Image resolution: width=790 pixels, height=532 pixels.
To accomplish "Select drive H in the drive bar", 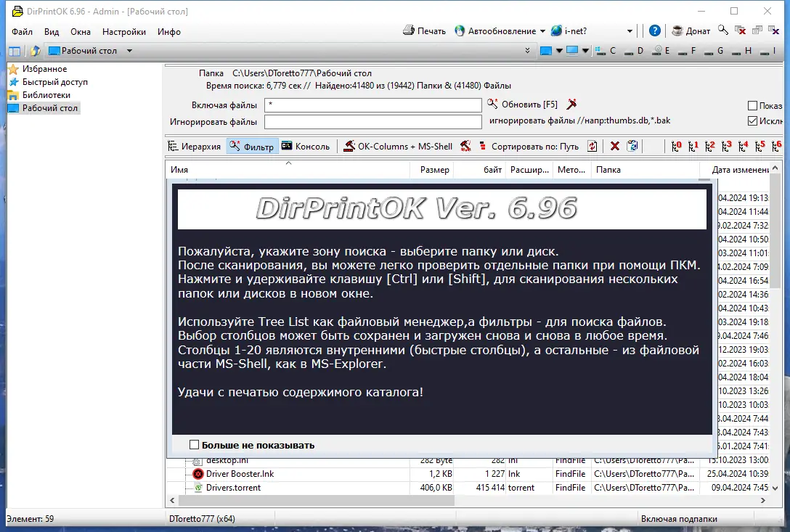I will (741, 50).
